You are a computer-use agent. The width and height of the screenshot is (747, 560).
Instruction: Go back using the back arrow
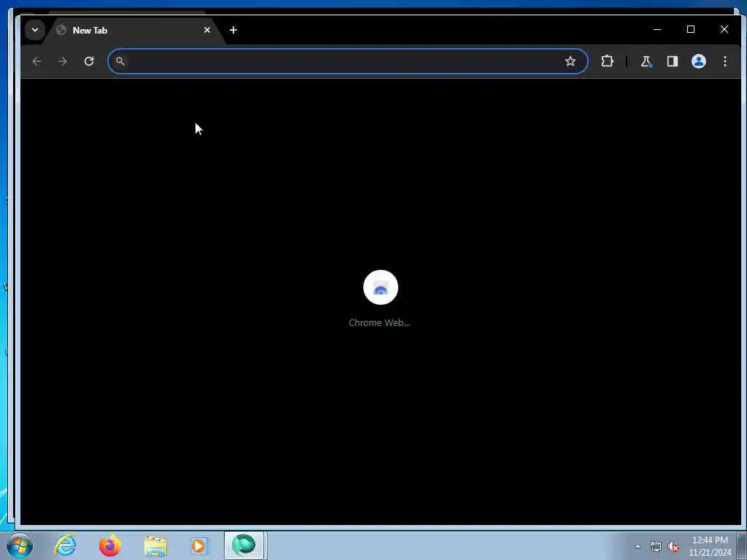coord(36,61)
